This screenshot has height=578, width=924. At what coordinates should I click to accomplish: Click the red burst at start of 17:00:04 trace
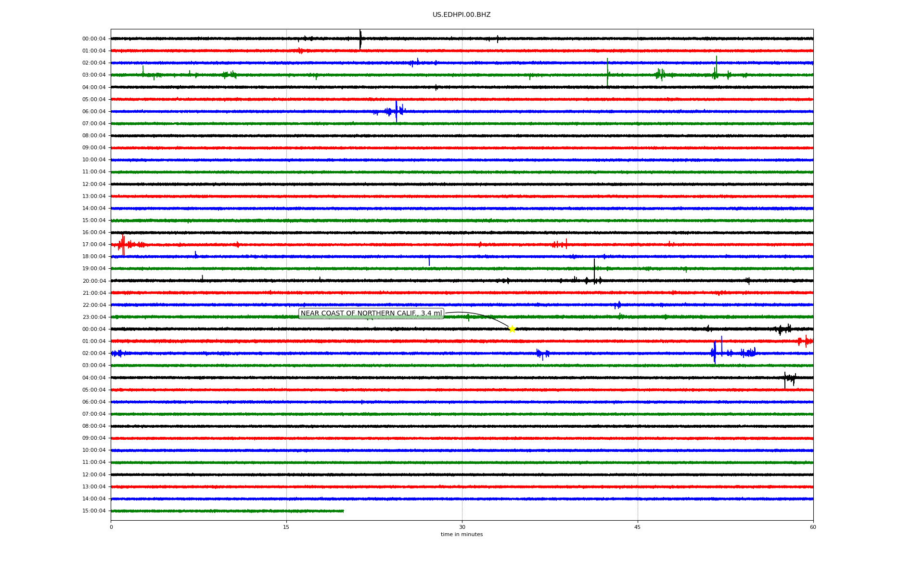click(x=123, y=244)
